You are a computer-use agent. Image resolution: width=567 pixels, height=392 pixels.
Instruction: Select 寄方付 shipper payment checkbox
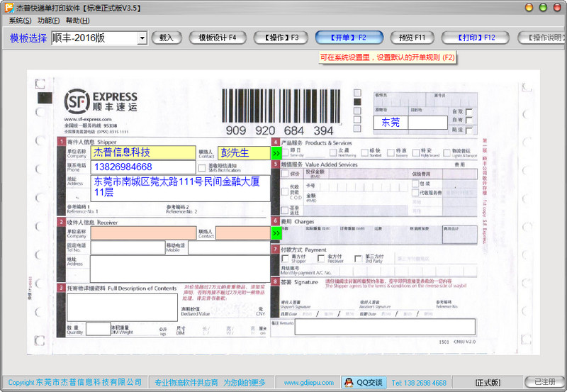(x=285, y=258)
